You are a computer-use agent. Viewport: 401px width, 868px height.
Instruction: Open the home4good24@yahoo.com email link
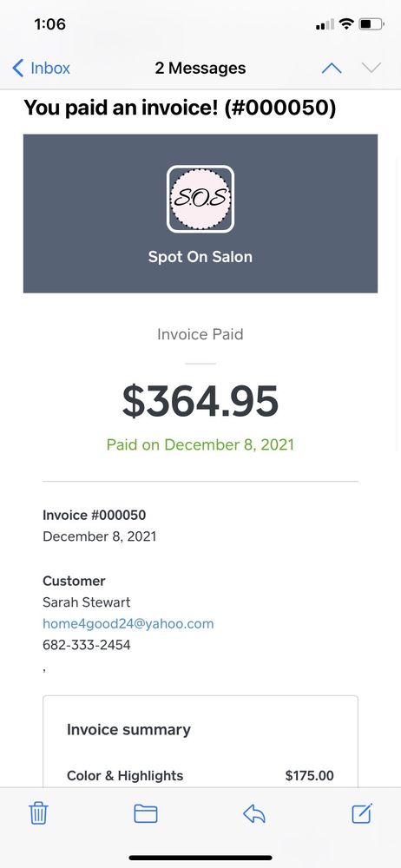128,623
